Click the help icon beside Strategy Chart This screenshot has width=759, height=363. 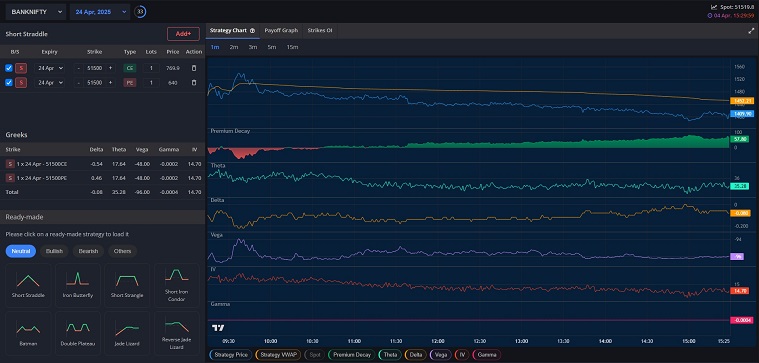click(252, 30)
